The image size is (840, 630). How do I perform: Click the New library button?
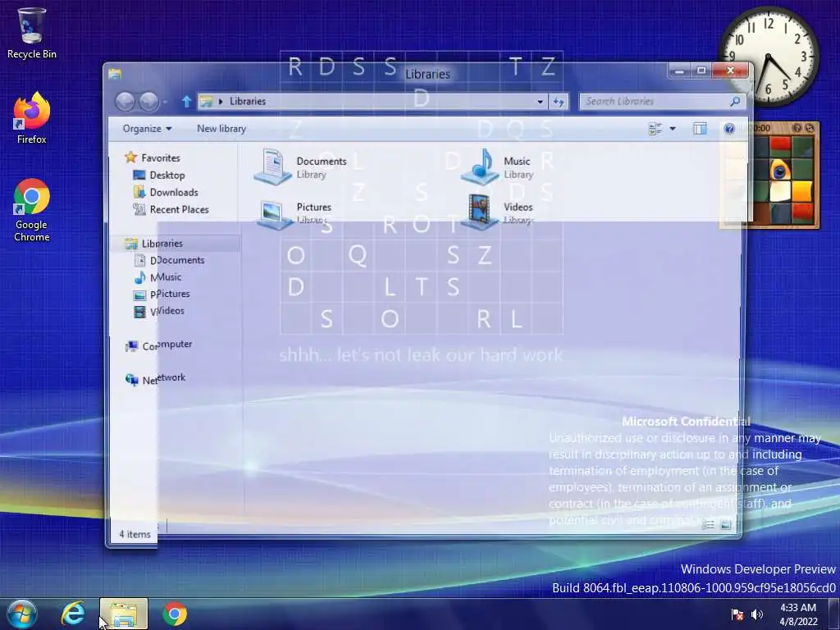[221, 129]
